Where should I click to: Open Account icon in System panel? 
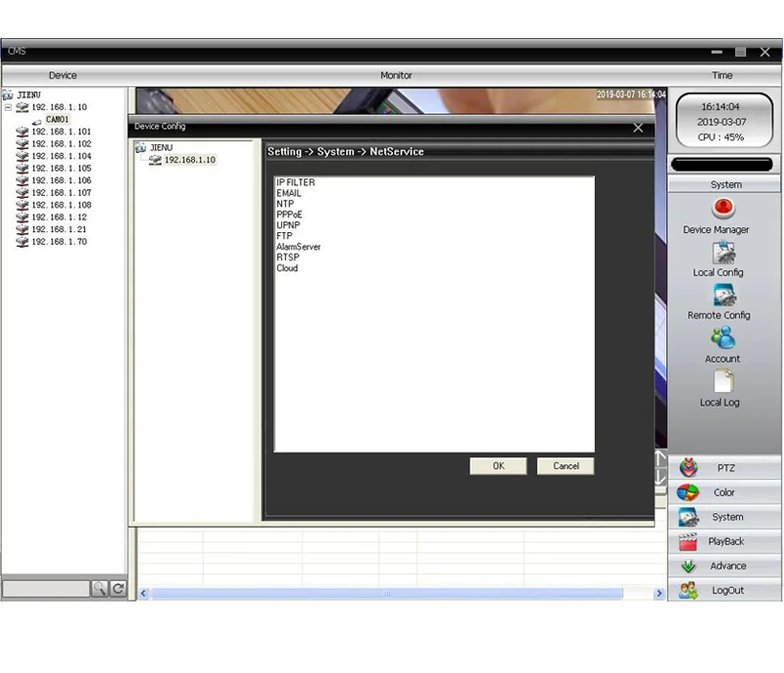[x=722, y=338]
